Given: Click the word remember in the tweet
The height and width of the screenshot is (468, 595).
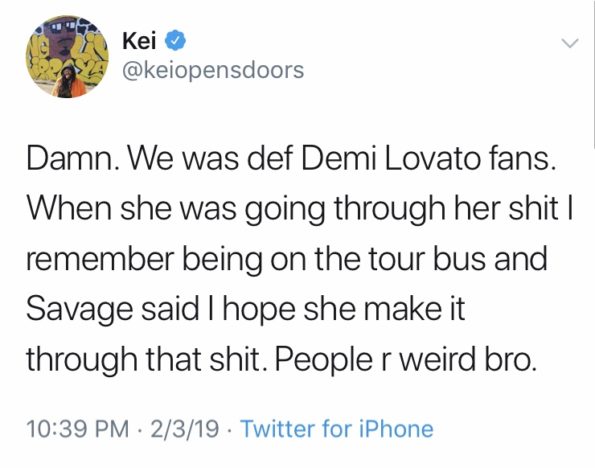Looking at the screenshot, I should 101,259.
